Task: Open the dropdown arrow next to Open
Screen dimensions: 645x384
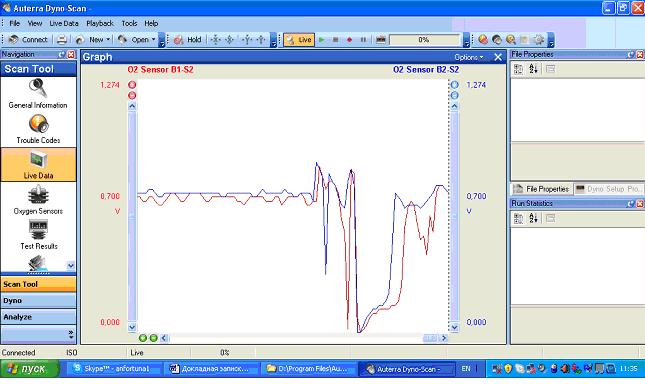Action: (x=153, y=39)
